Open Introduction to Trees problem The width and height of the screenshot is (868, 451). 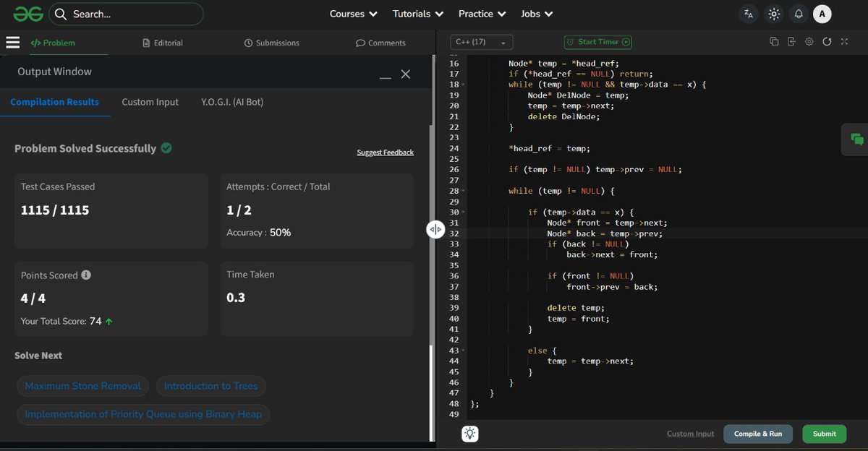tap(210, 386)
